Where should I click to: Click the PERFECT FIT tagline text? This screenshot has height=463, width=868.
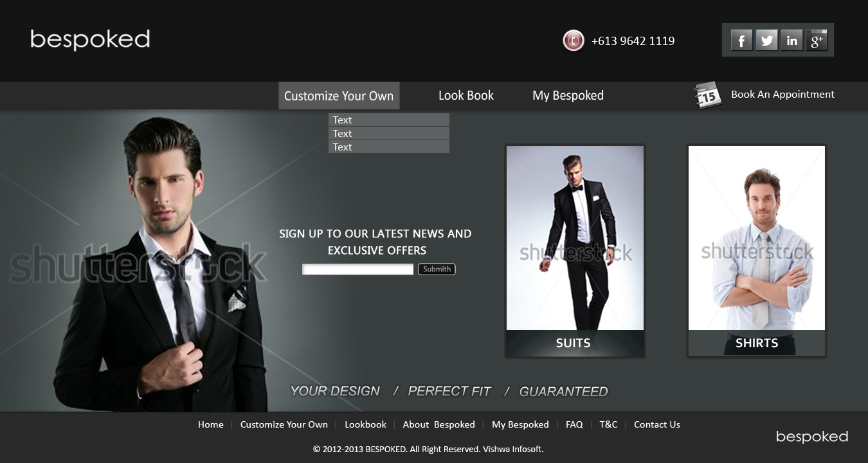pyautogui.click(x=449, y=391)
